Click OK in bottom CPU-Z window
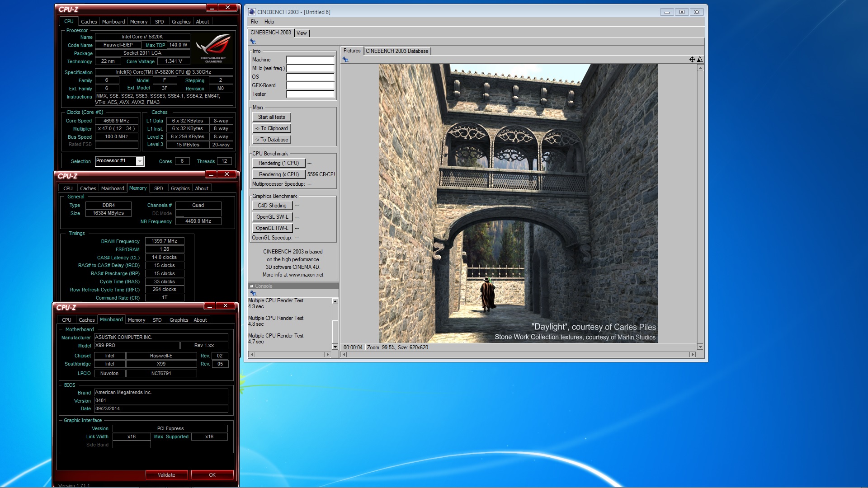Image resolution: width=868 pixels, height=488 pixels. 212,475
